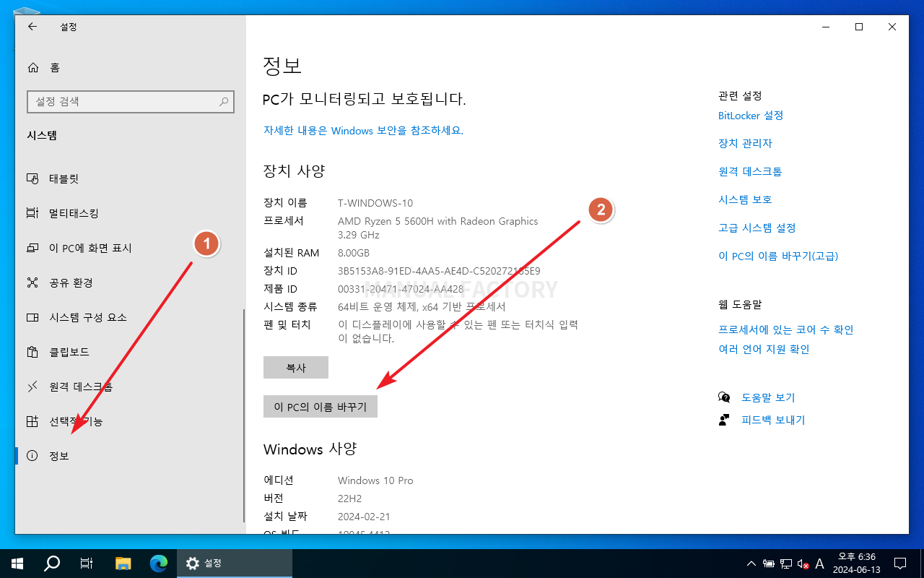The image size is (924, 578).
Task: Click the IME language indicator A
Action: (819, 564)
